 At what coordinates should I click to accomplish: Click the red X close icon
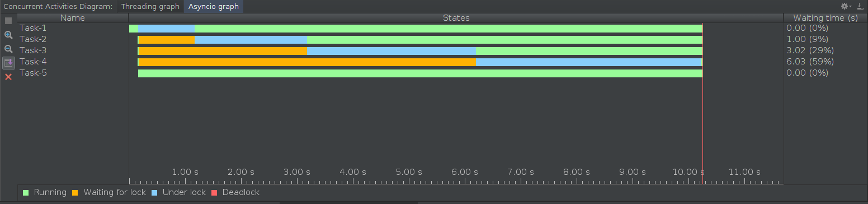point(8,77)
